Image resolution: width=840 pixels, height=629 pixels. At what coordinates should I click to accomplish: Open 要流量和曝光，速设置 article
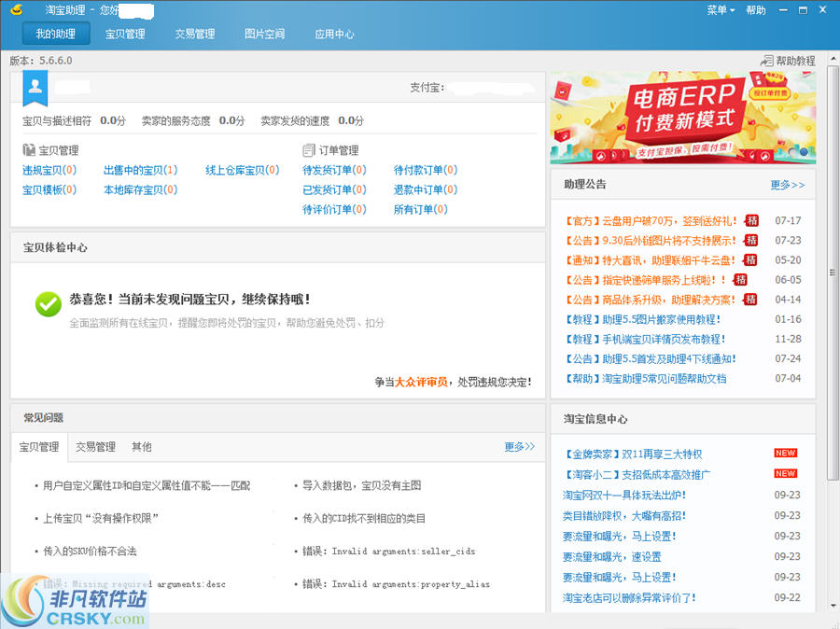611,556
